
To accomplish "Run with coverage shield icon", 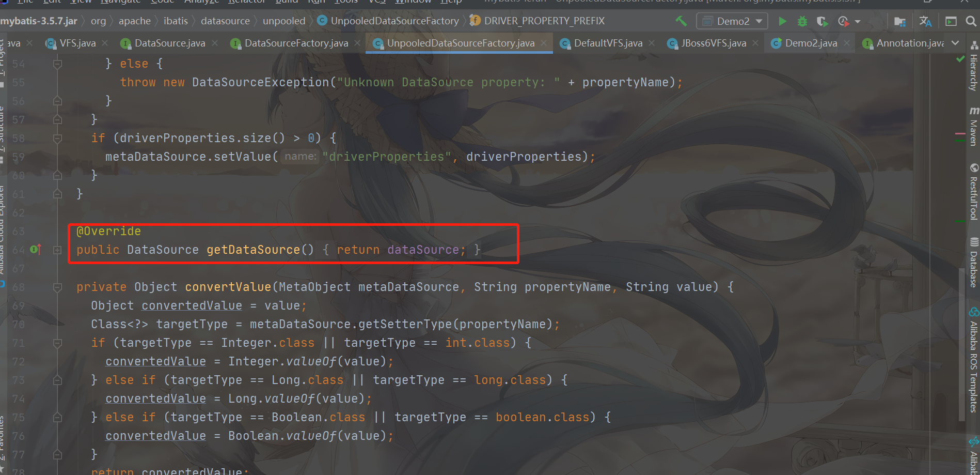I will 823,21.
